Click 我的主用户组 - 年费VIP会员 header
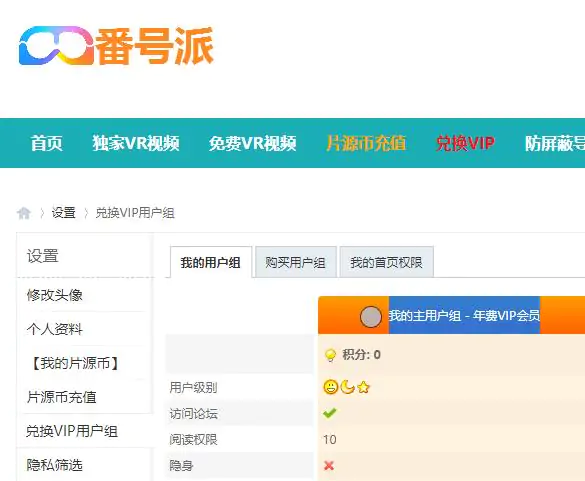 (x=464, y=316)
